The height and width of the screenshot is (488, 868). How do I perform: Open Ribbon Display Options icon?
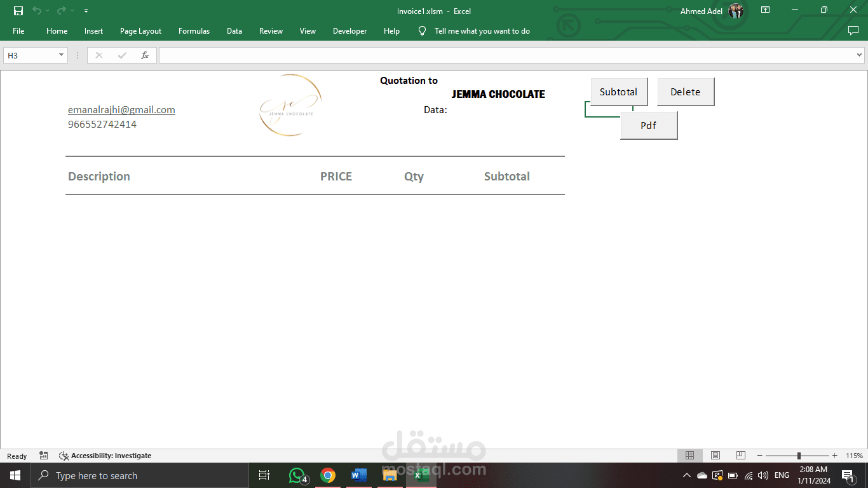[x=766, y=10]
